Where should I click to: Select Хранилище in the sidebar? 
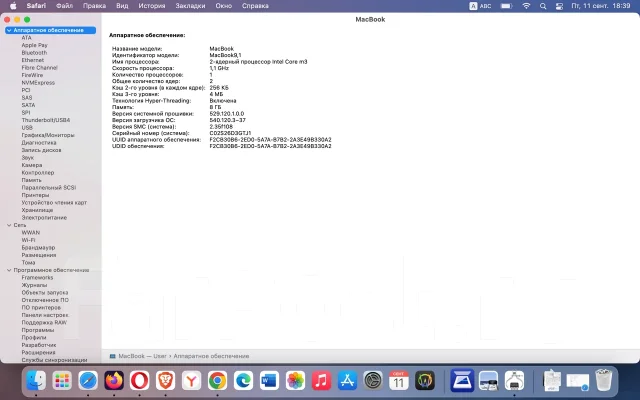click(37, 210)
